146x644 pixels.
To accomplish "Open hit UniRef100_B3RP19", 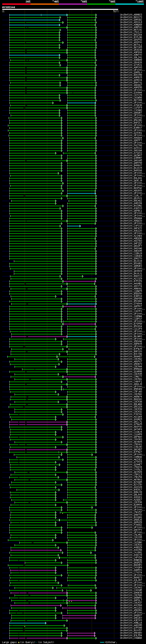I will tap(131, 296).
